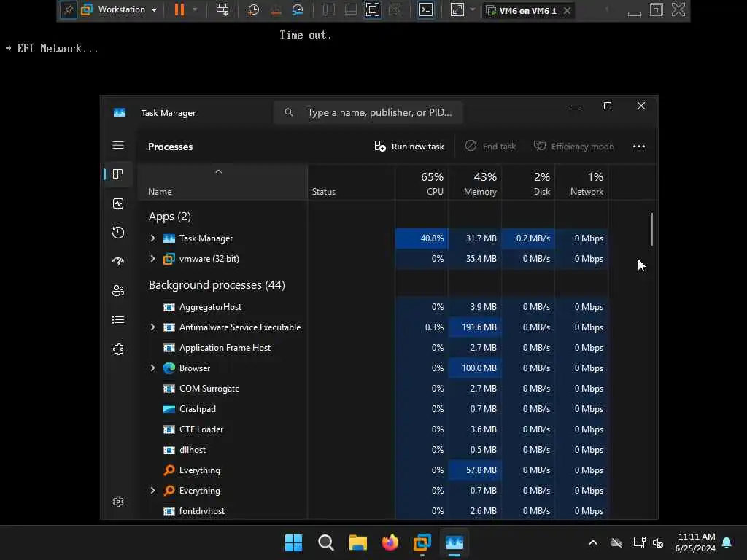
Task: Sort by the Status column header
Action: click(351, 183)
